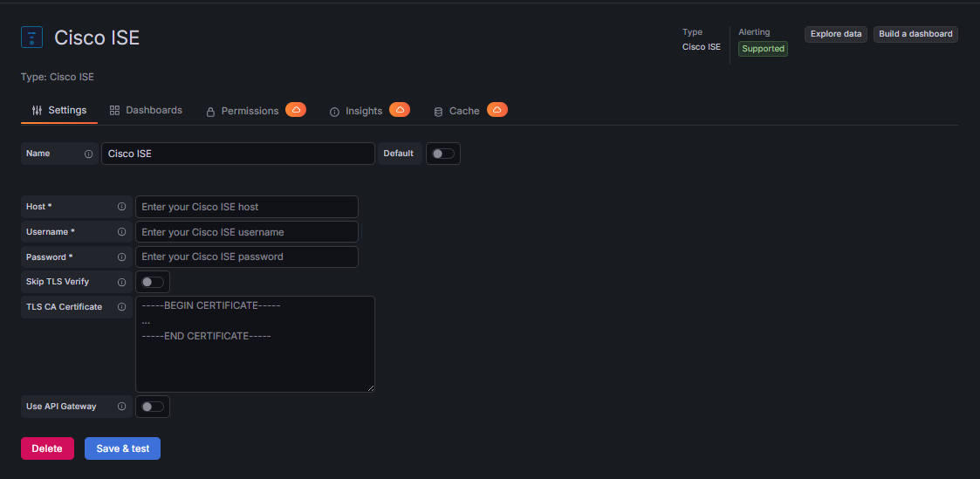Click the 'Username *' field label
Image resolution: width=980 pixels, height=479 pixels.
click(51, 232)
